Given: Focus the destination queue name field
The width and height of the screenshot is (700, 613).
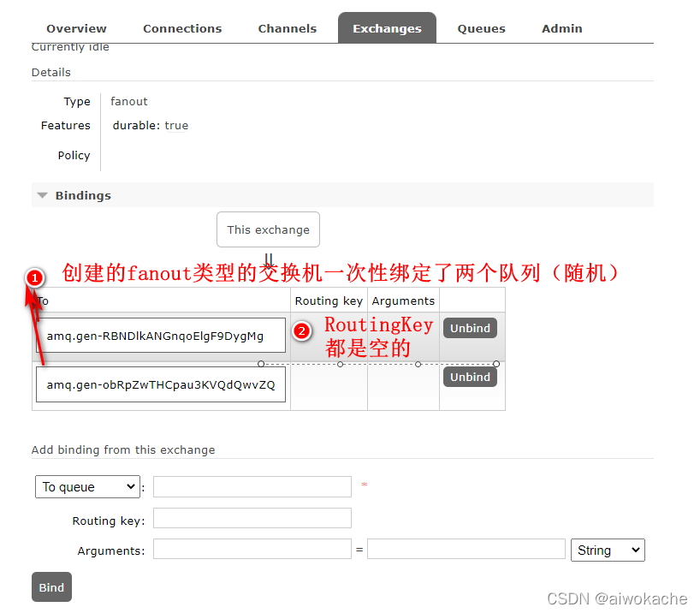Looking at the screenshot, I should coord(252,486).
